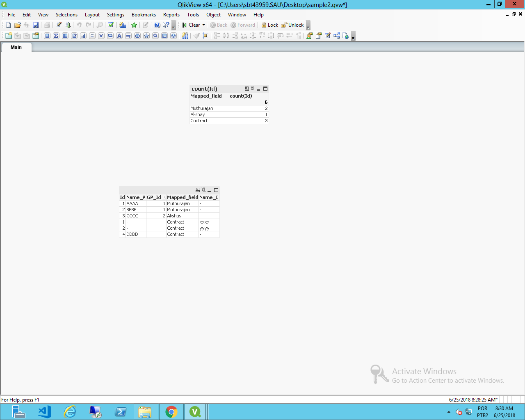The image size is (525, 420).
Task: Expand navigation toolbar options arrow
Action: (308, 25)
